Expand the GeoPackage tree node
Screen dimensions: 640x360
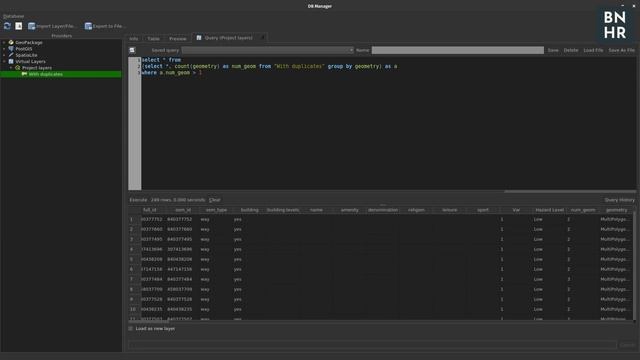[4, 42]
